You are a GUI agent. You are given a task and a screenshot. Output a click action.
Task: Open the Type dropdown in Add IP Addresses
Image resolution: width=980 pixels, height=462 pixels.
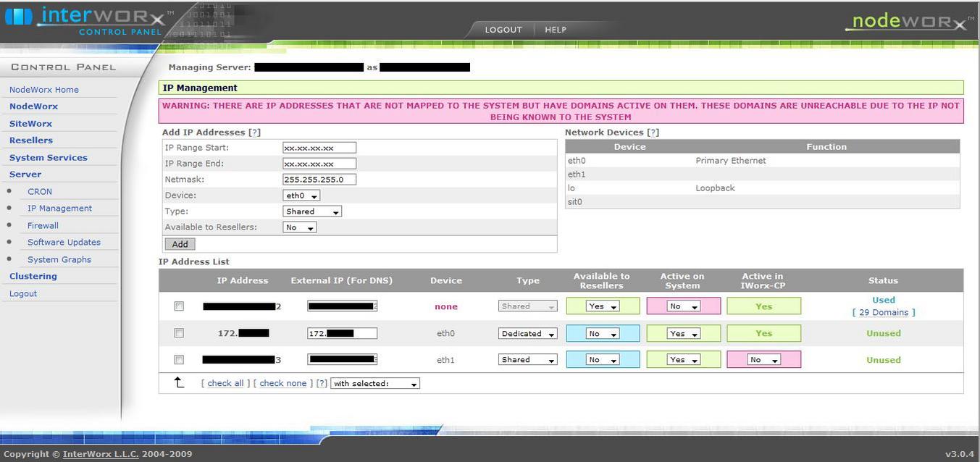312,211
